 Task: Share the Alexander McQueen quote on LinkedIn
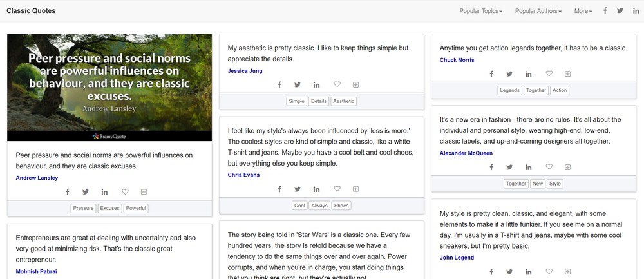tap(528, 168)
